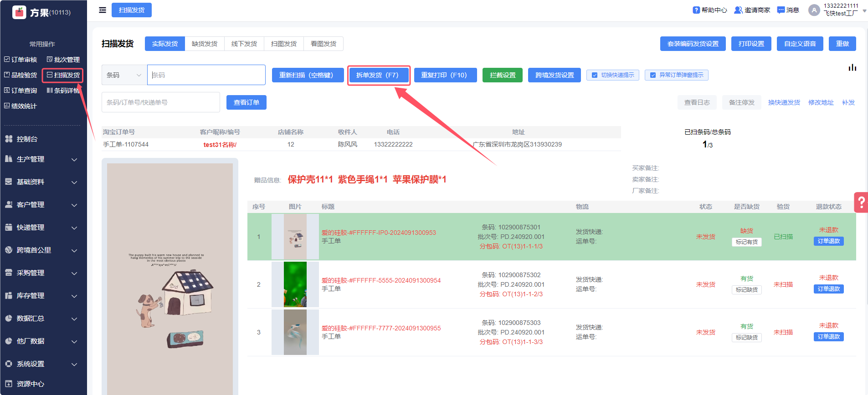This screenshot has height=395, width=868.
Task: Switch to the 缺货发货 tab
Action: coord(205,44)
